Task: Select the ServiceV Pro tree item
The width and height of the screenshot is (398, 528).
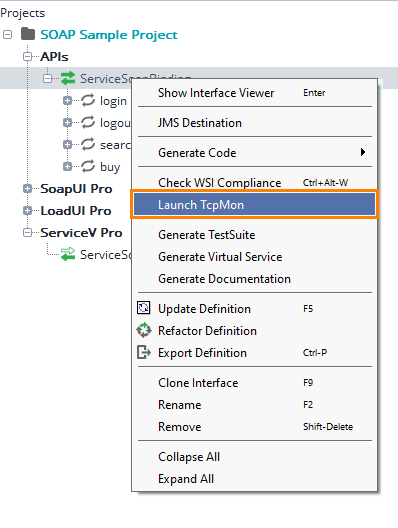Action: click(x=81, y=232)
